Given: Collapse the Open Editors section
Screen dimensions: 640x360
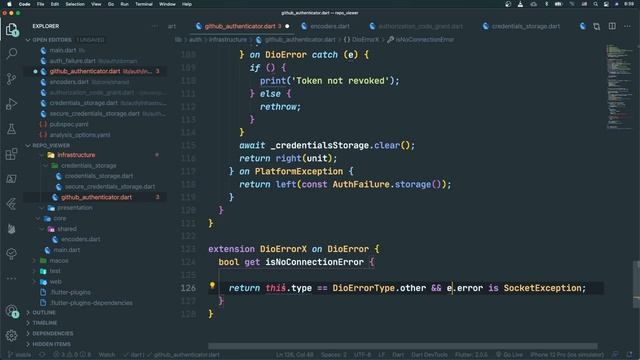Looking at the screenshot, I should (x=51, y=40).
